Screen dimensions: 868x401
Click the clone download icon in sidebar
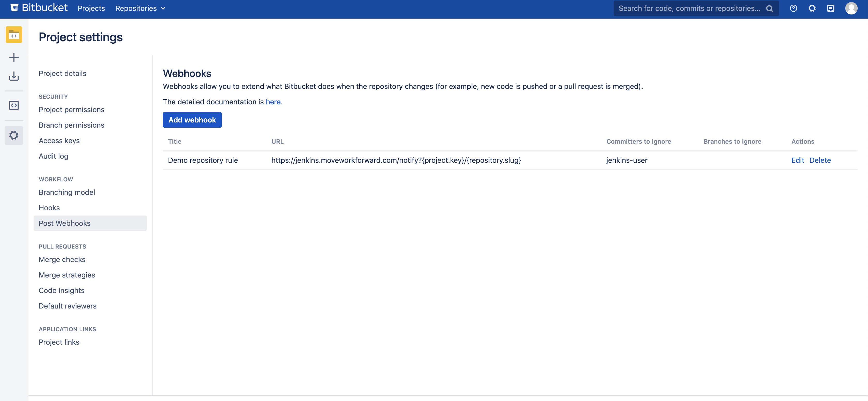click(x=14, y=76)
